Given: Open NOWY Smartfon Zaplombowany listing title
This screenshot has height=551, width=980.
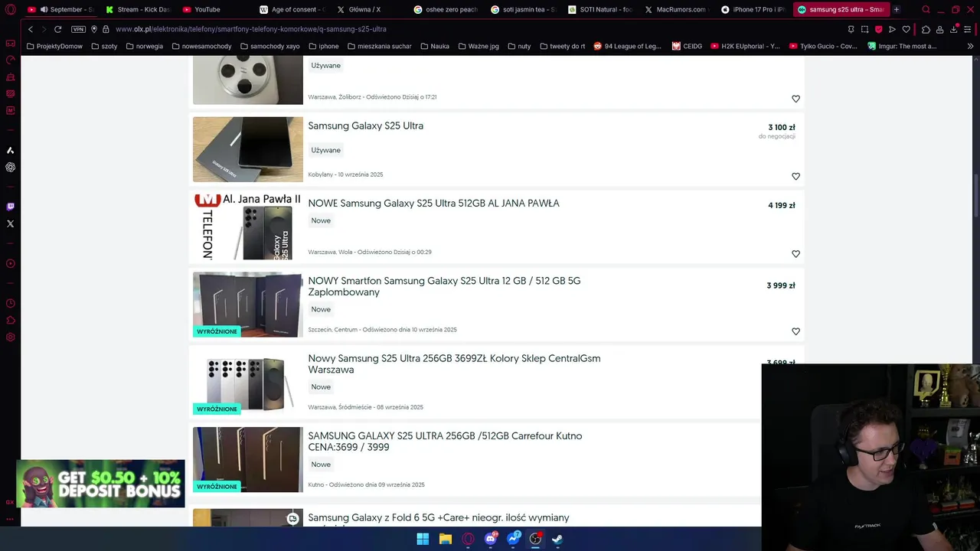Looking at the screenshot, I should click(x=444, y=286).
